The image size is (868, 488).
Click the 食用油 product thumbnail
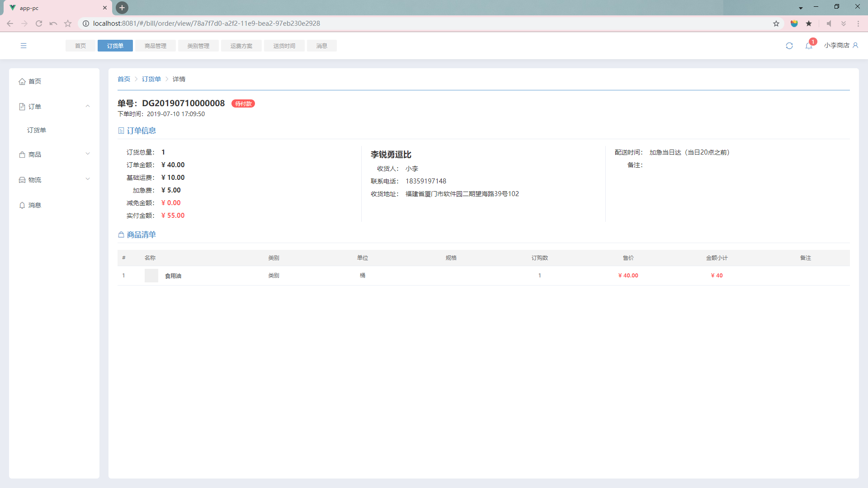151,276
